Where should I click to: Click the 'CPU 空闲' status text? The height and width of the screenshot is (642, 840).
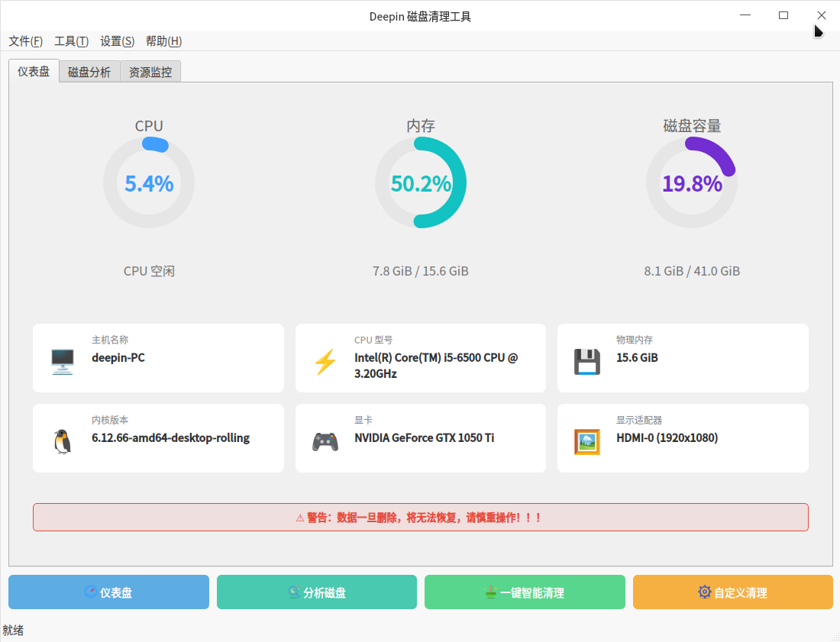(149, 271)
